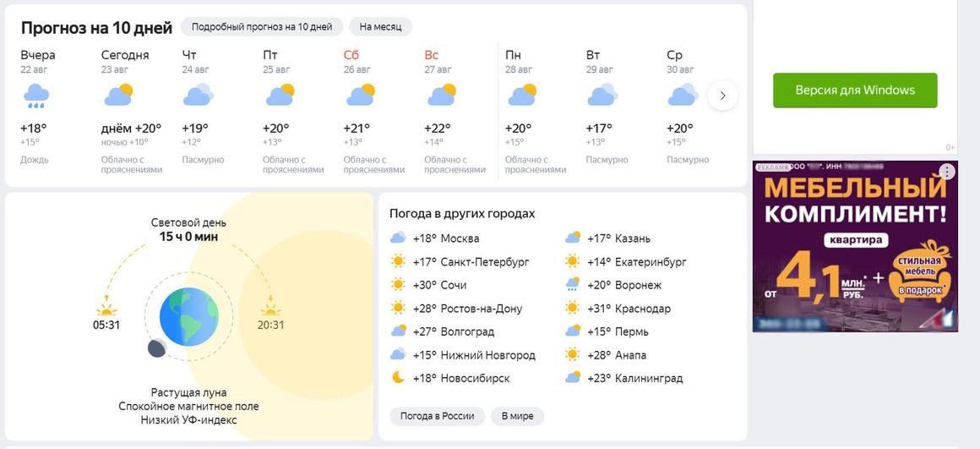Click the crescent moon icon beside Новосибирск
Screen dimensions: 980x449
pos(398,378)
